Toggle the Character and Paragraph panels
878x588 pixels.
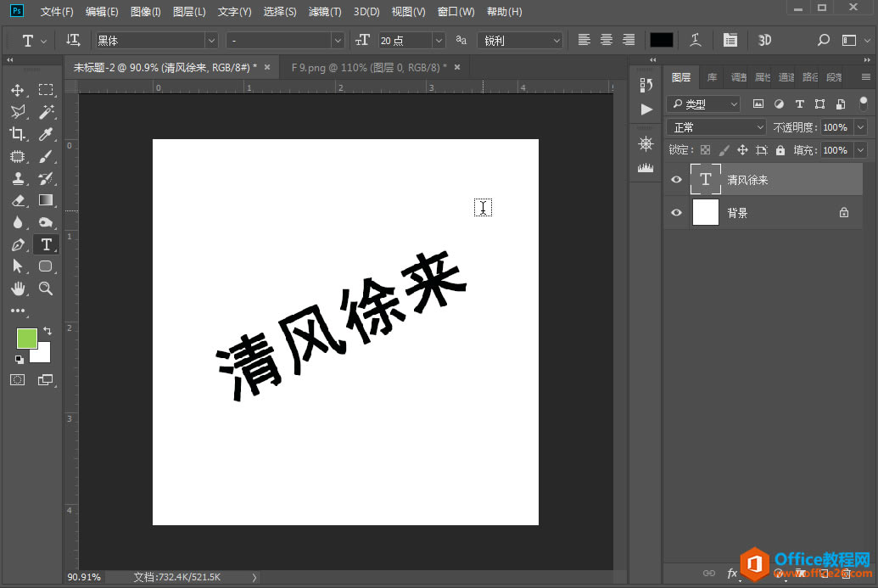pyautogui.click(x=730, y=41)
